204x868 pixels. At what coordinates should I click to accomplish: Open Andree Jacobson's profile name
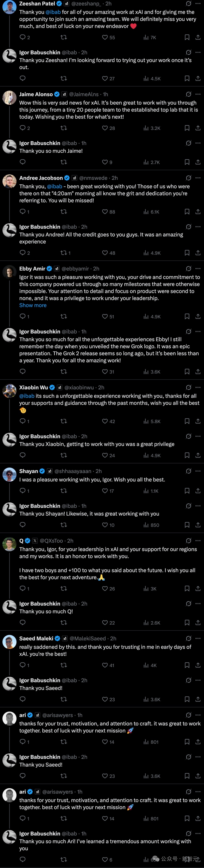coord(41,178)
